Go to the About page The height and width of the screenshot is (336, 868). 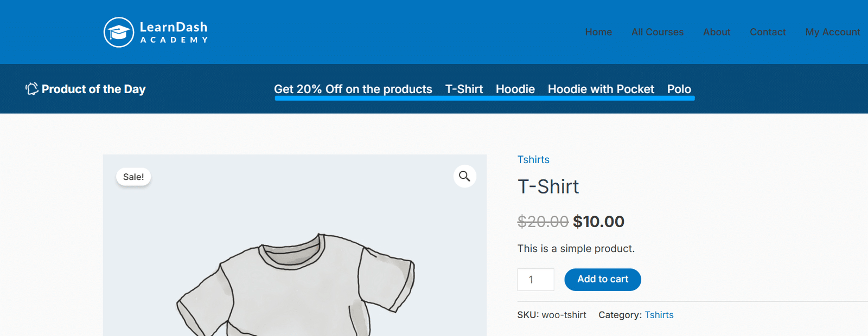click(x=717, y=32)
